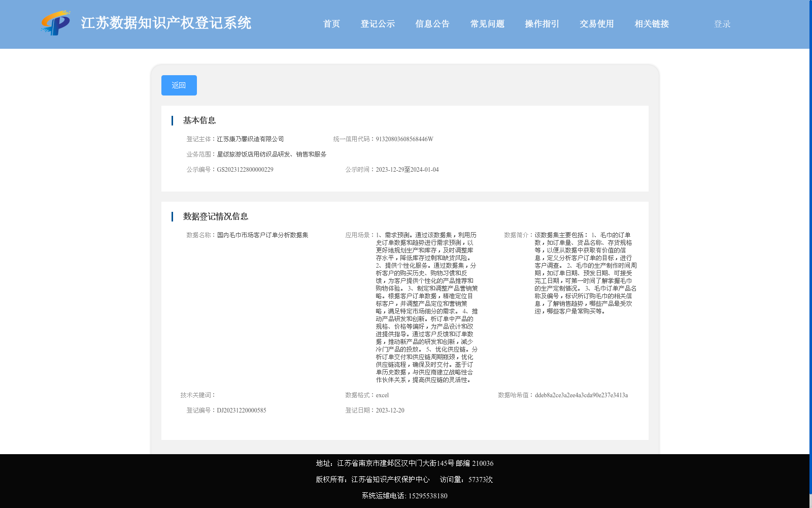
Task: Open the 登记公示 menu item
Action: click(378, 24)
